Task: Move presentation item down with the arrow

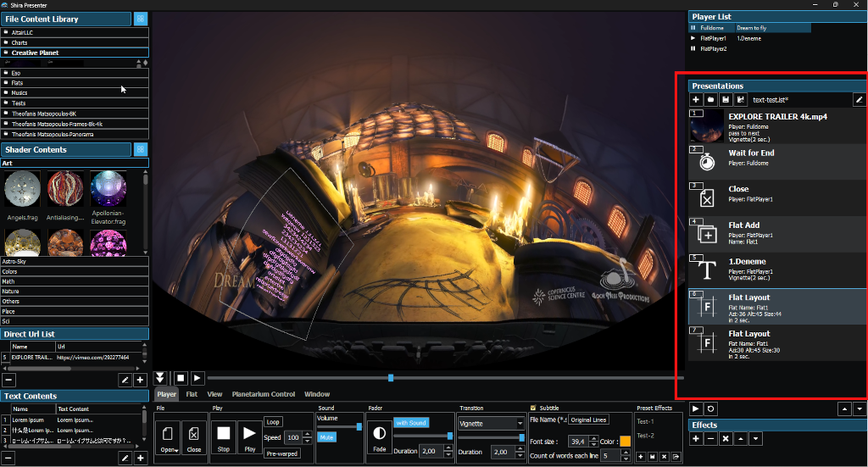Action: tap(860, 409)
